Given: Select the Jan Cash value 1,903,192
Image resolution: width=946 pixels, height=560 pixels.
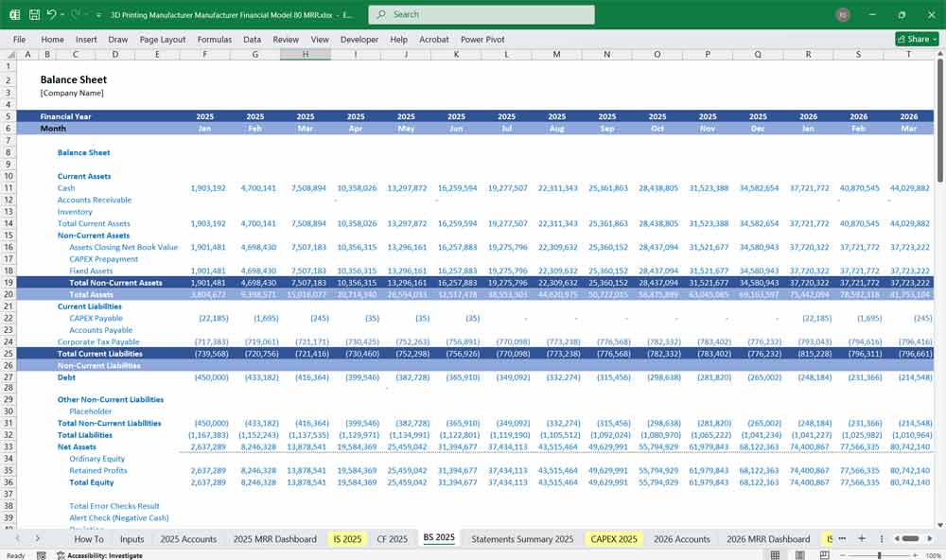Looking at the screenshot, I should [208, 188].
